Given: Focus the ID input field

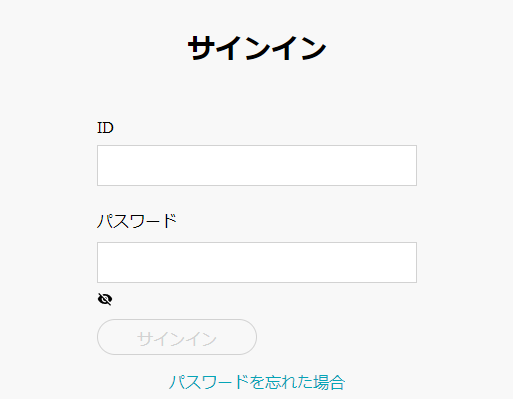Looking at the screenshot, I should [x=257, y=165].
